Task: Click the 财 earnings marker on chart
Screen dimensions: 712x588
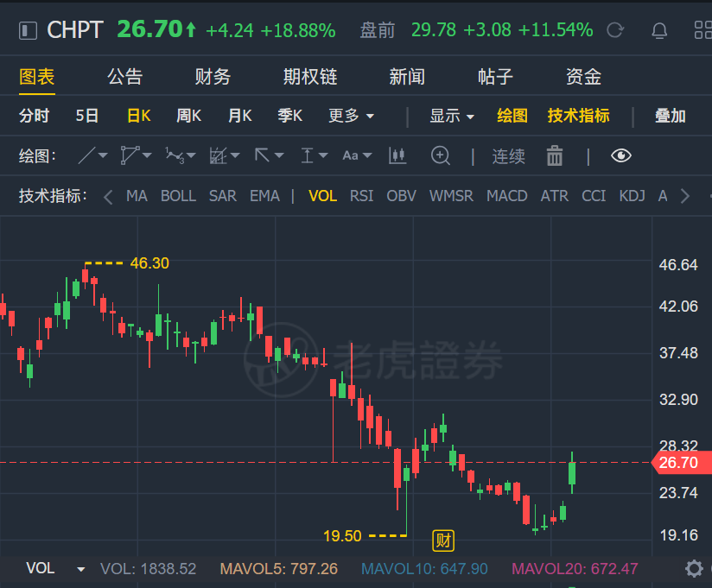Action: [x=443, y=541]
